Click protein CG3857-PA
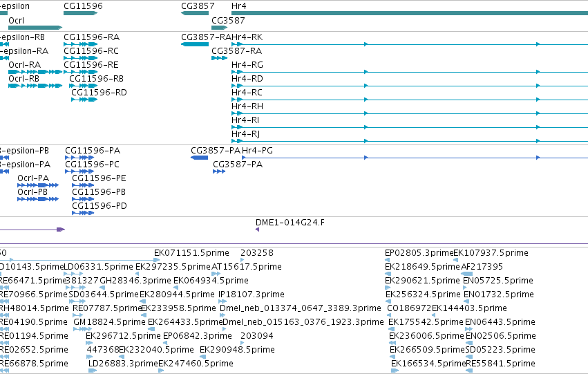 point(200,158)
